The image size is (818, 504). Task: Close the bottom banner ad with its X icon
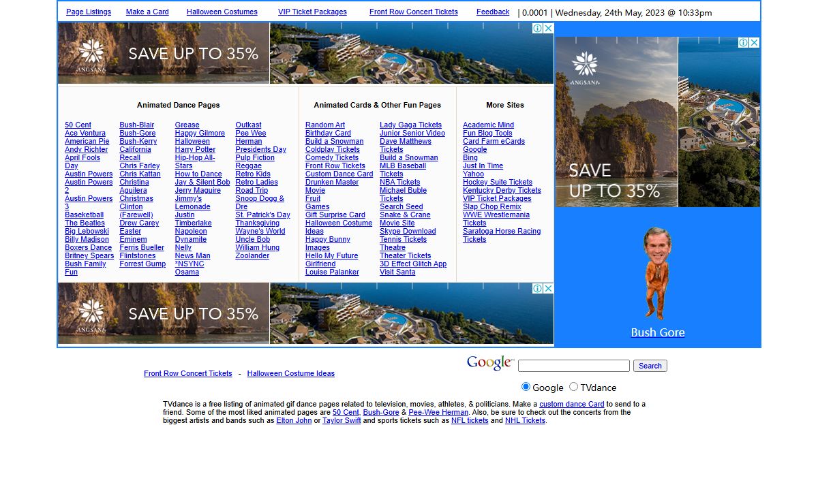[x=548, y=289]
